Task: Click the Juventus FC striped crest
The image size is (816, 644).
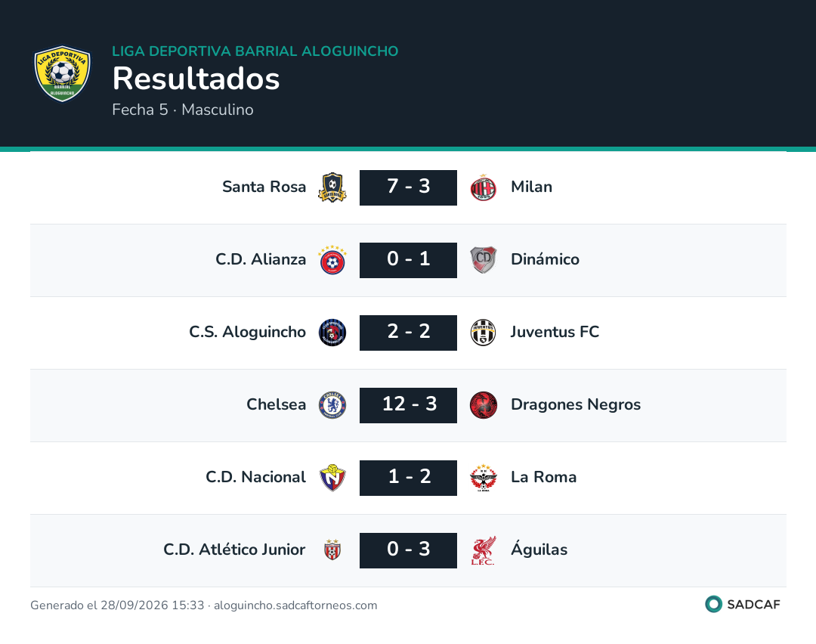Action: tap(483, 332)
